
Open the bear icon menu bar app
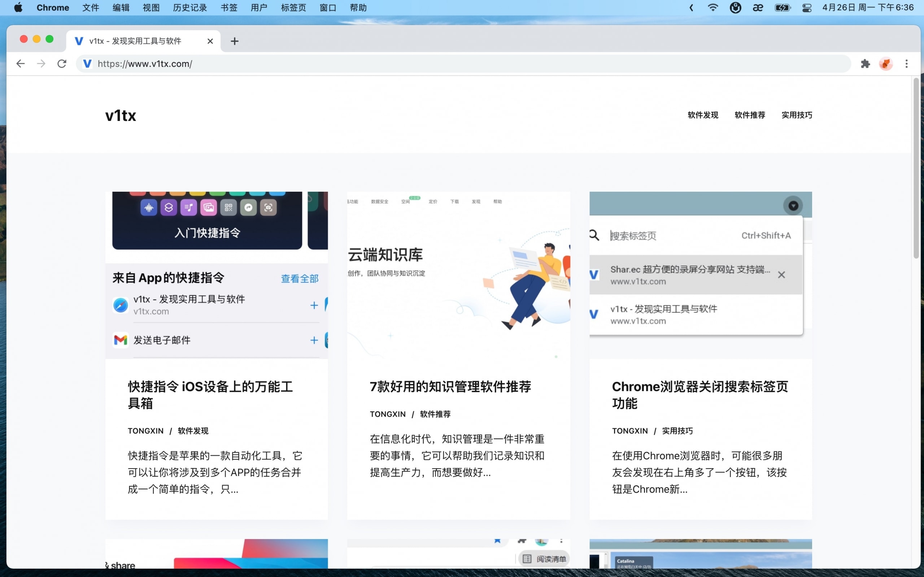735,8
